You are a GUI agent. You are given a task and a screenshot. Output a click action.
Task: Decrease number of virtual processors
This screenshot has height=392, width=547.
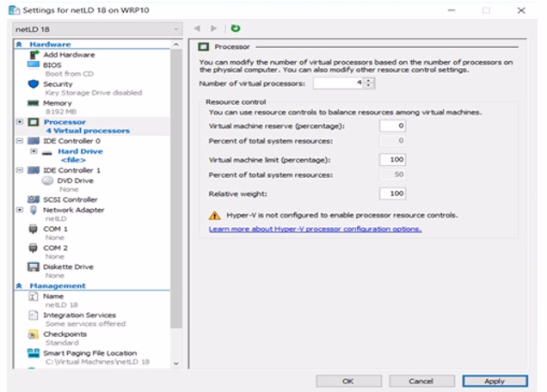coord(369,86)
